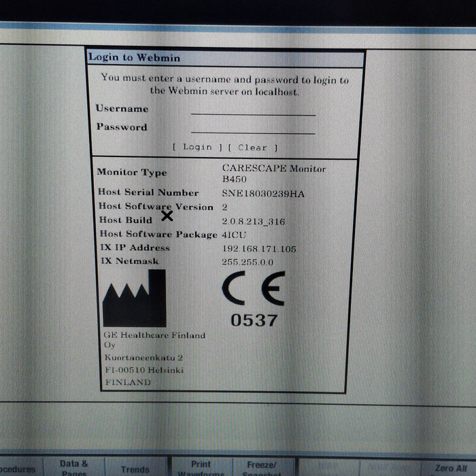Click the "Username" label
This screenshot has width=476, height=476.
(x=122, y=108)
